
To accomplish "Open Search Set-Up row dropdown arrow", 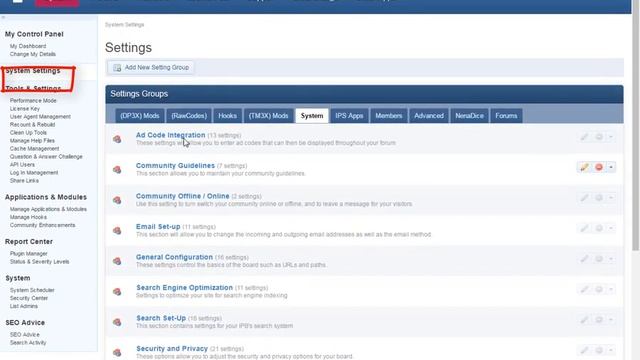I will (x=611, y=320).
